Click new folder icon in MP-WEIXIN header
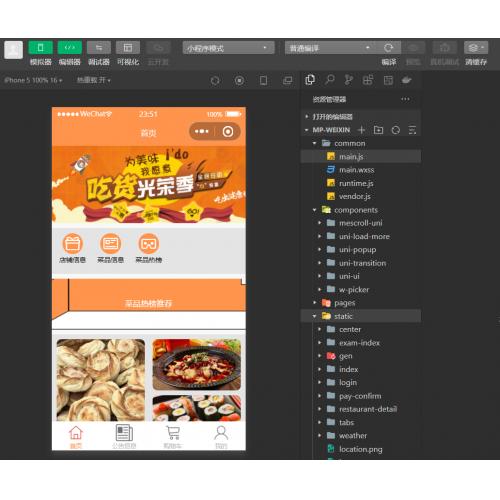Screen dimensions: 500x500 (x=378, y=130)
